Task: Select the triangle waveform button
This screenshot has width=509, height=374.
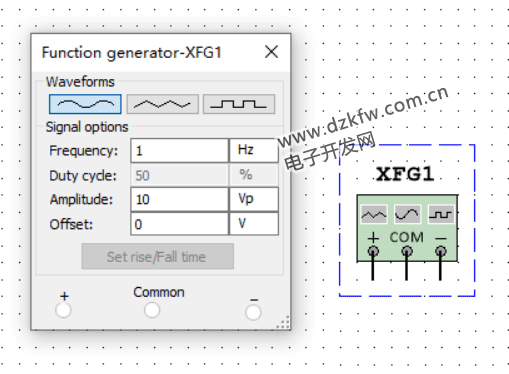Action: [162, 104]
